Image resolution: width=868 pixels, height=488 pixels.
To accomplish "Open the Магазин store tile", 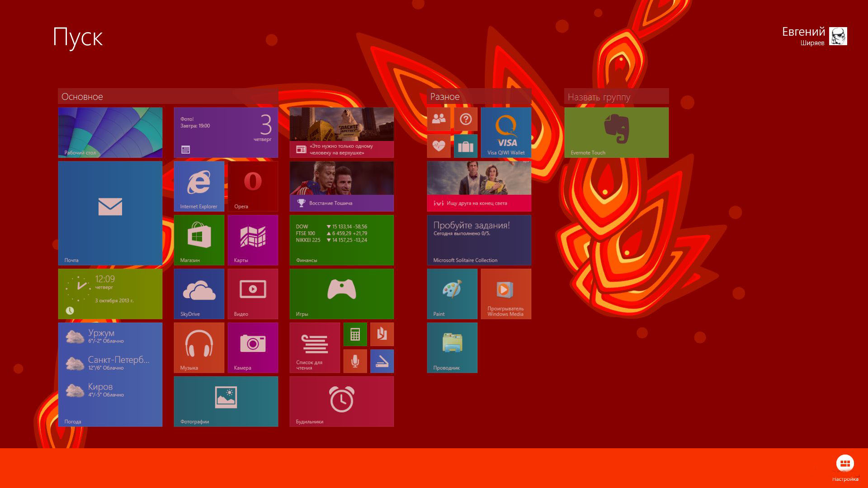I will point(199,240).
